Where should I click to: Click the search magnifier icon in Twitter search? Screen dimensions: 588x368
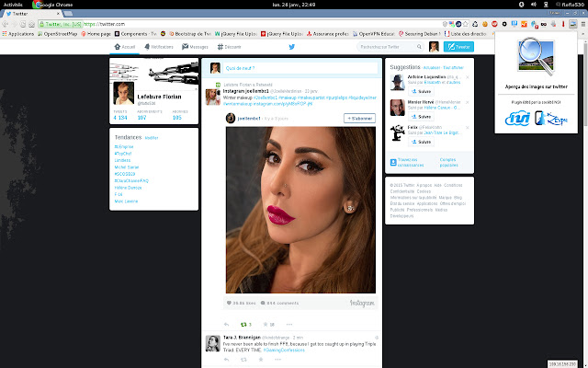click(419, 47)
